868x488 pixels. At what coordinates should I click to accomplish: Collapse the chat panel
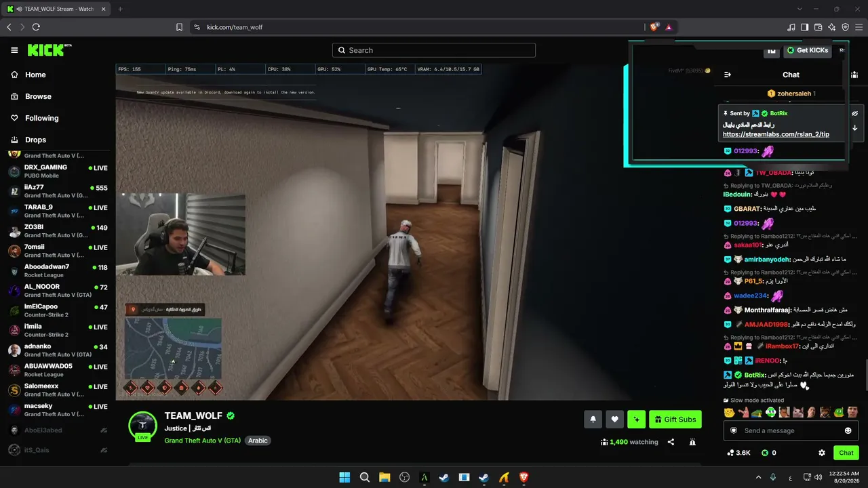pyautogui.click(x=728, y=75)
